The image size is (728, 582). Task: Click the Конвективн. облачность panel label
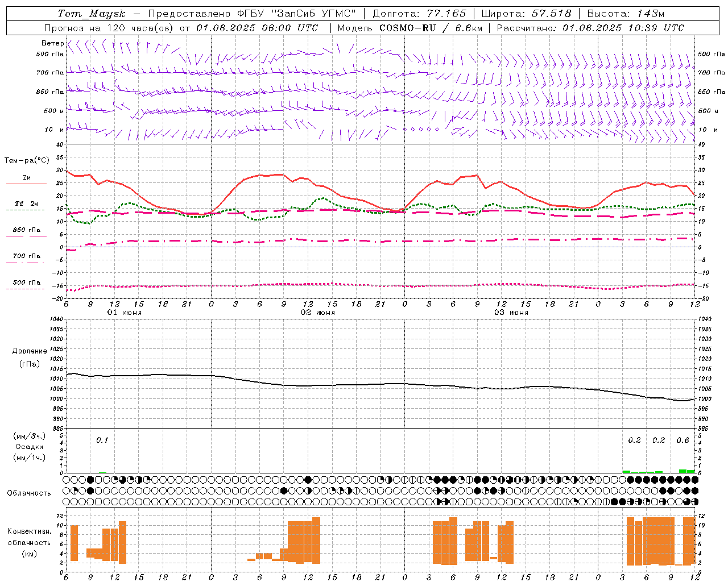pos(29,537)
